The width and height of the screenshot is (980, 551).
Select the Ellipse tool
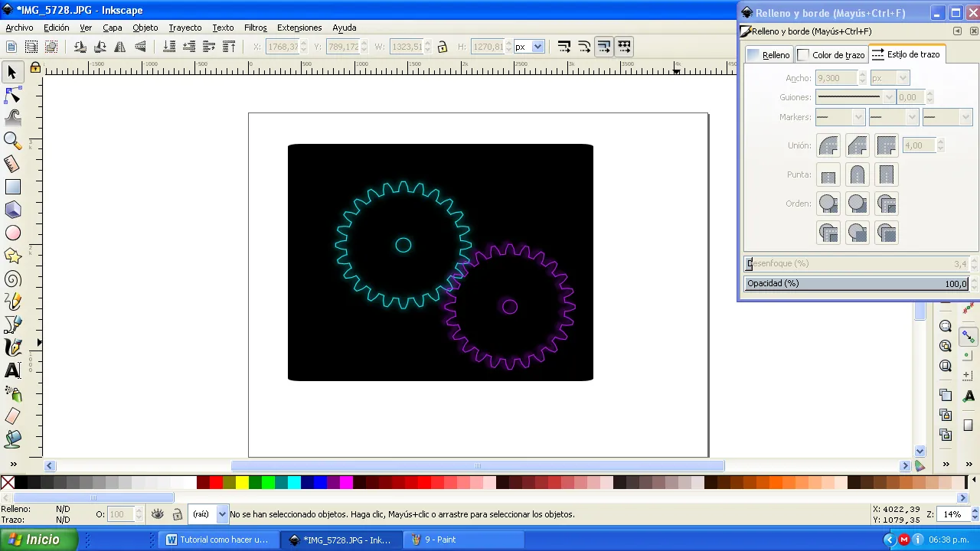coord(12,233)
